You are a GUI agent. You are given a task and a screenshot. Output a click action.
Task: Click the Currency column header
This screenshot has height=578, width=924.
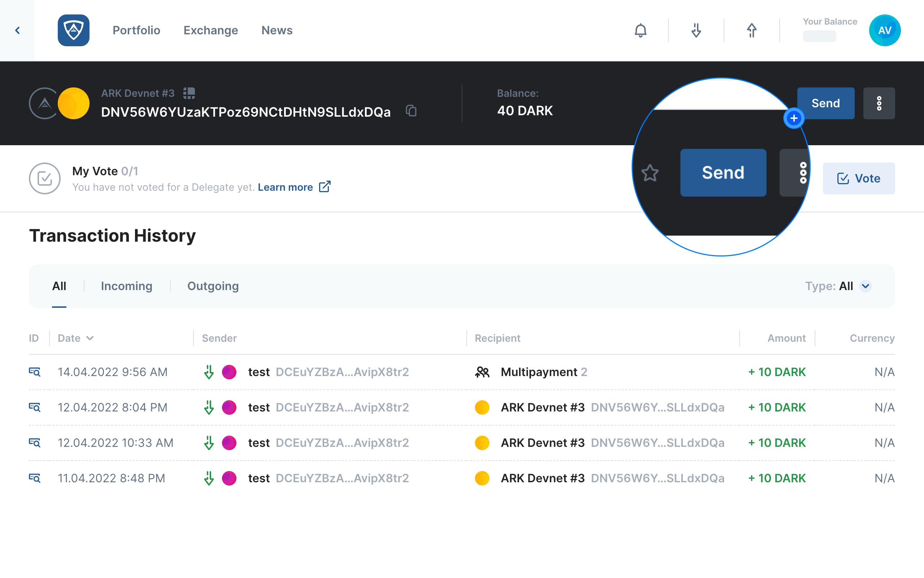(872, 338)
